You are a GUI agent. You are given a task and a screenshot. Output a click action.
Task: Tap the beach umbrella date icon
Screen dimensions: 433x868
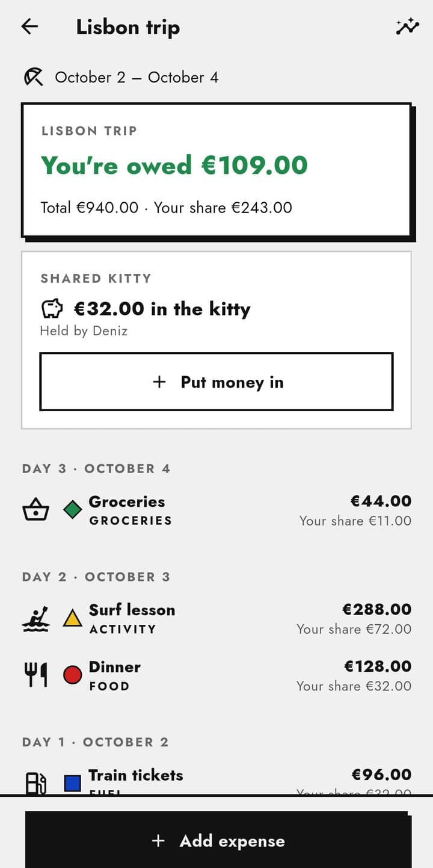coord(34,77)
